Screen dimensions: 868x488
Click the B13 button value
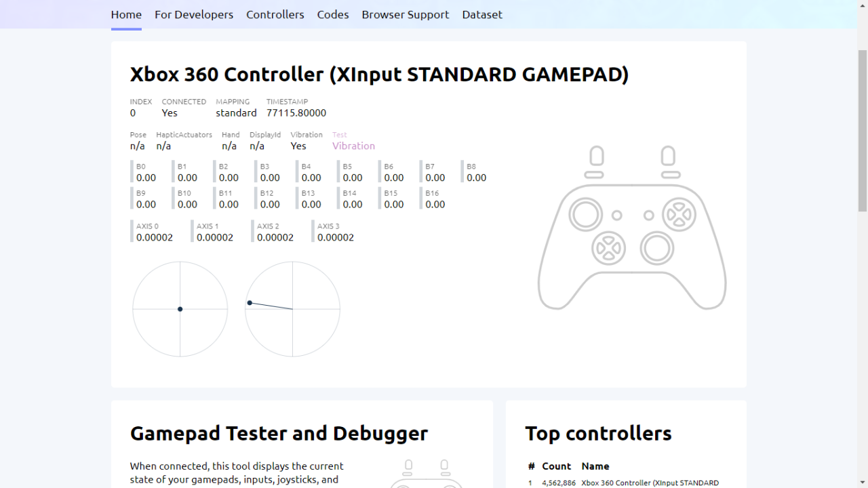point(311,204)
